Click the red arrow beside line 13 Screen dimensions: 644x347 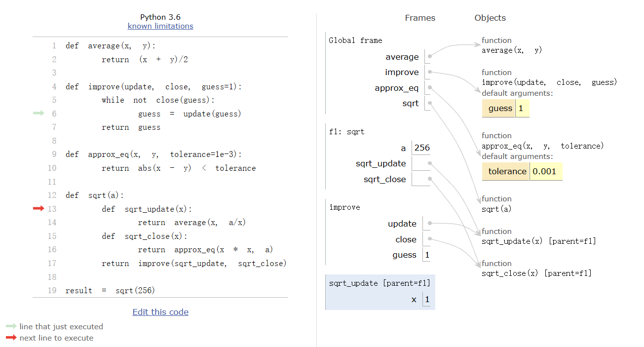tap(38, 209)
